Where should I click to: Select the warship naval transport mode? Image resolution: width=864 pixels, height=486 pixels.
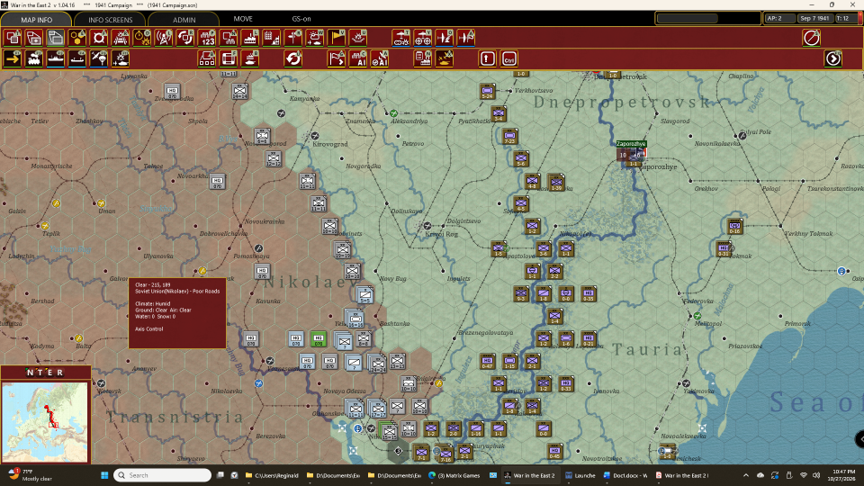point(56,58)
